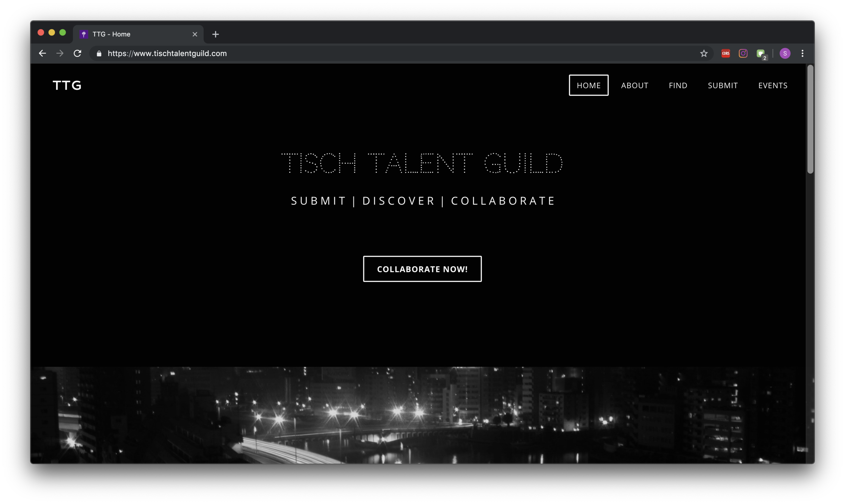The image size is (845, 504).
Task: Open the ABOUT navigation item
Action: 634,85
